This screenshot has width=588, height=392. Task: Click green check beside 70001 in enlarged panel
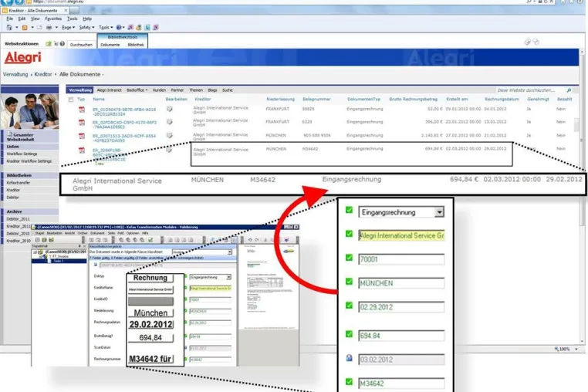(349, 258)
